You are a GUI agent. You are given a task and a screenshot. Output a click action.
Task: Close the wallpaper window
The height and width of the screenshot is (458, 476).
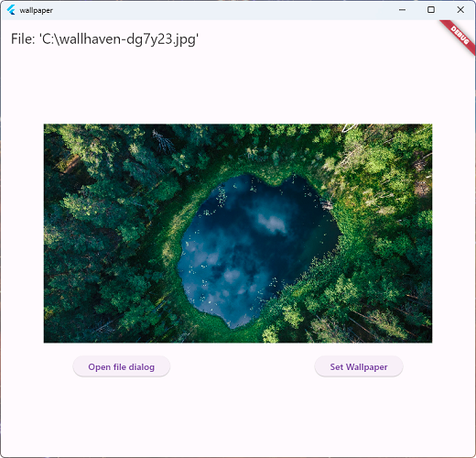pyautogui.click(x=460, y=10)
